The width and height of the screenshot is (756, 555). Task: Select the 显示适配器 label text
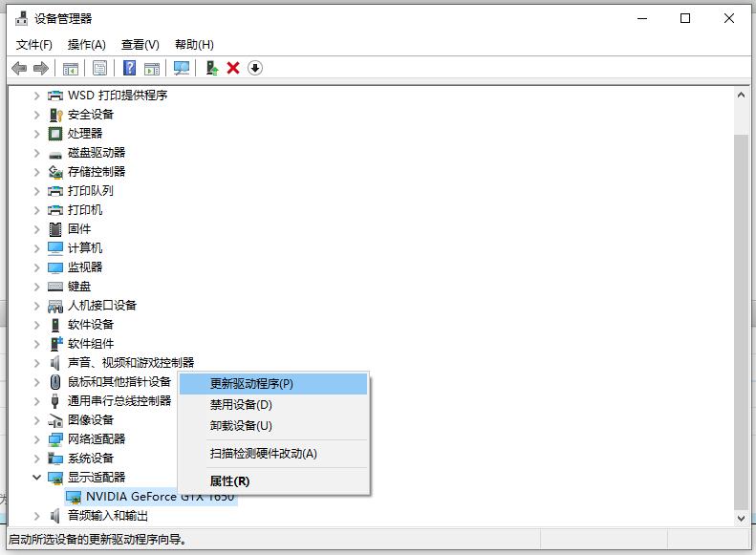97,478
